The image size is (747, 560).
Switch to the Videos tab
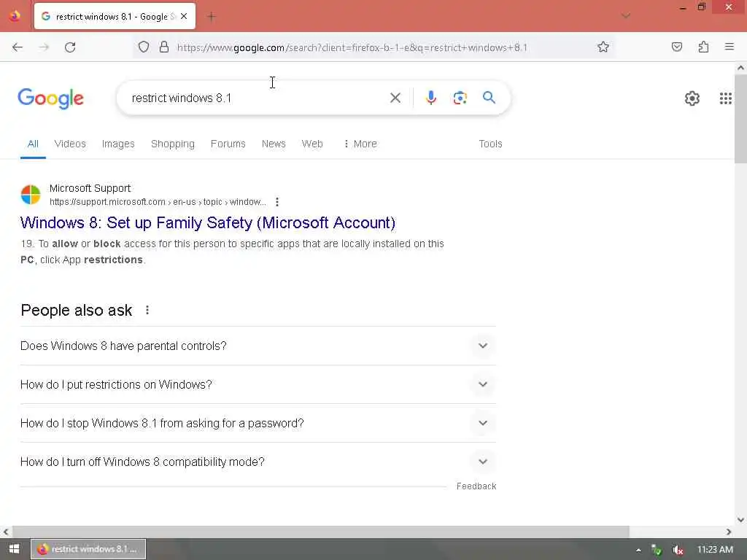coord(70,144)
